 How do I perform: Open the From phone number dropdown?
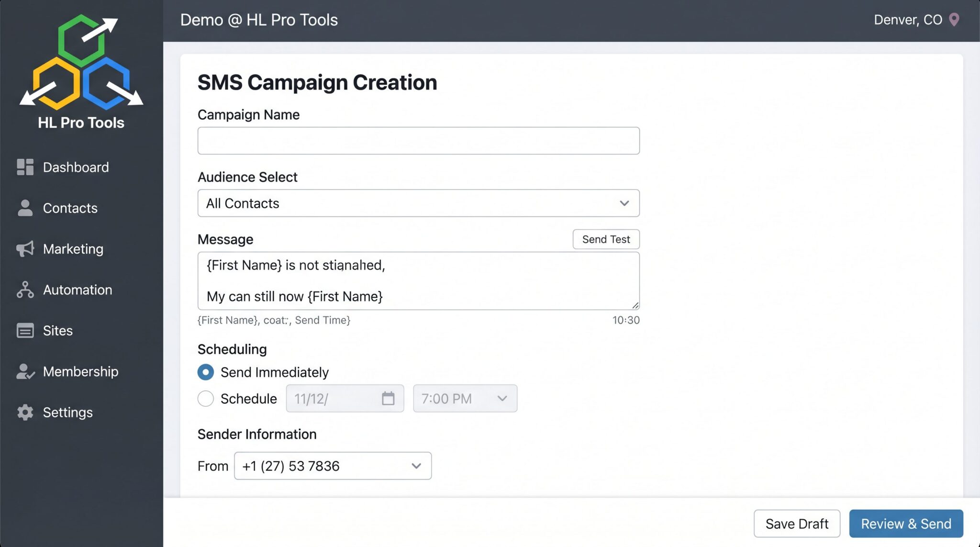point(333,466)
